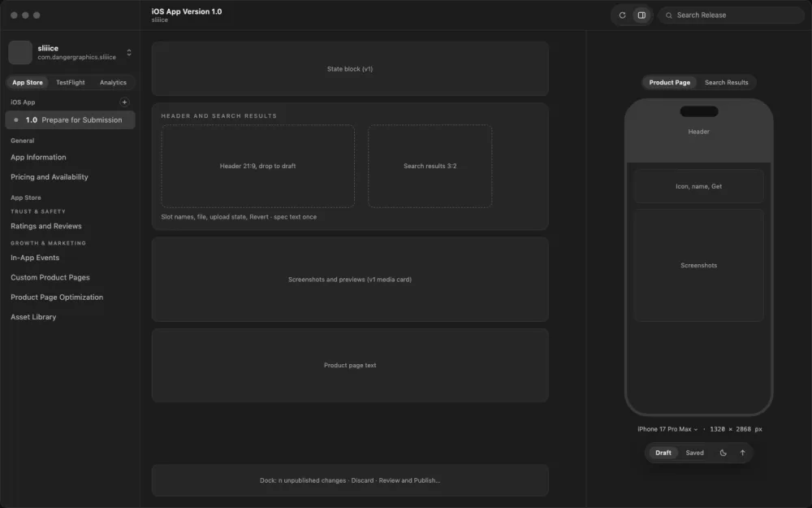812x508 pixels.
Task: Click the upload arrow icon
Action: pyautogui.click(x=742, y=453)
